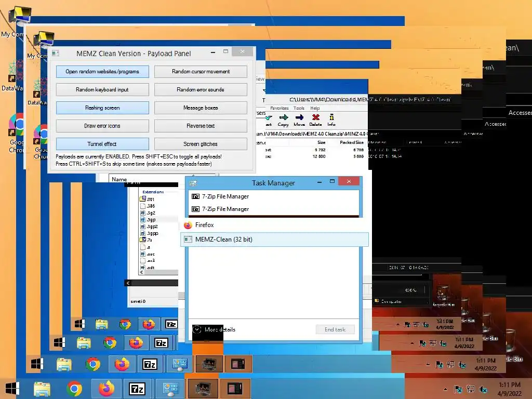Toggle the 'Random cursor movement' payload
Screen dimensions: 532x399
pos(201,72)
